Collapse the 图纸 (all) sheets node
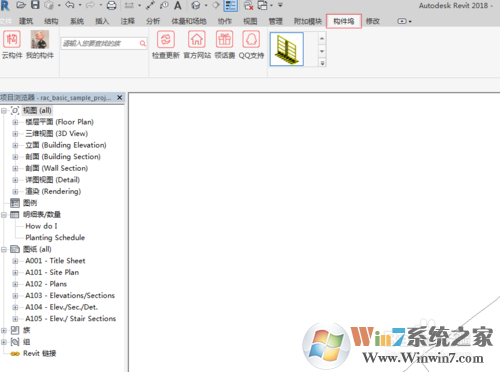500x372 pixels. [4, 250]
